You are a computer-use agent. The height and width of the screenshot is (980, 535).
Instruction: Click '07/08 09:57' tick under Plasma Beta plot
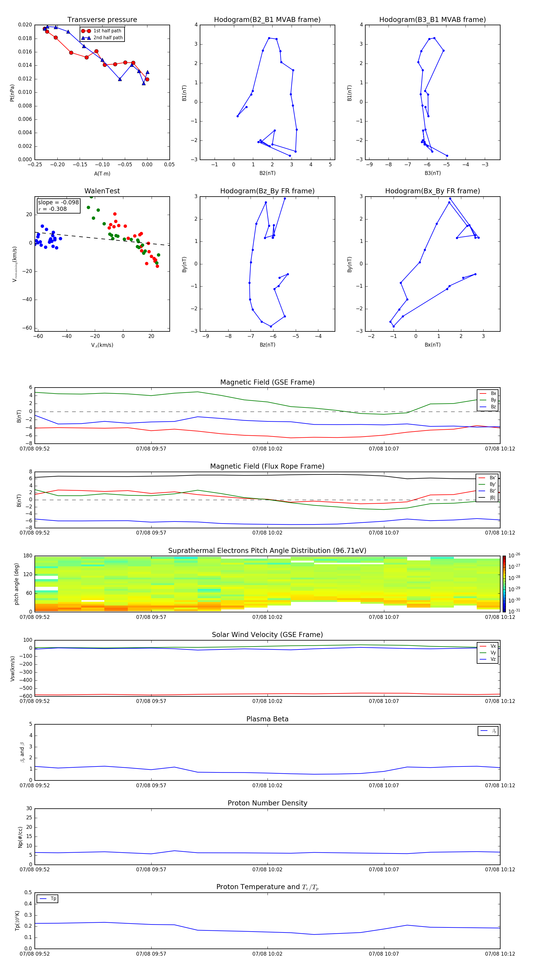pyautogui.click(x=151, y=785)
